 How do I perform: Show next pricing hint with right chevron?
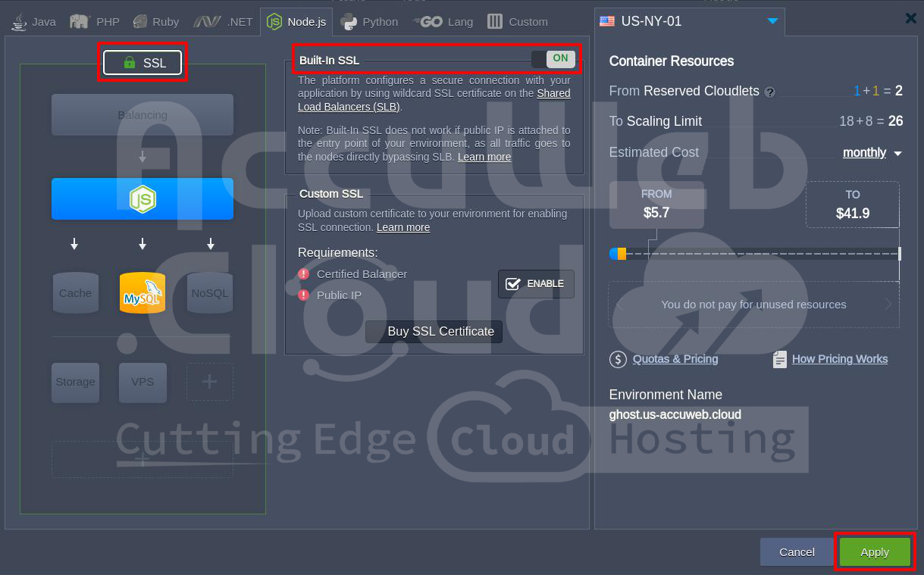pos(888,305)
